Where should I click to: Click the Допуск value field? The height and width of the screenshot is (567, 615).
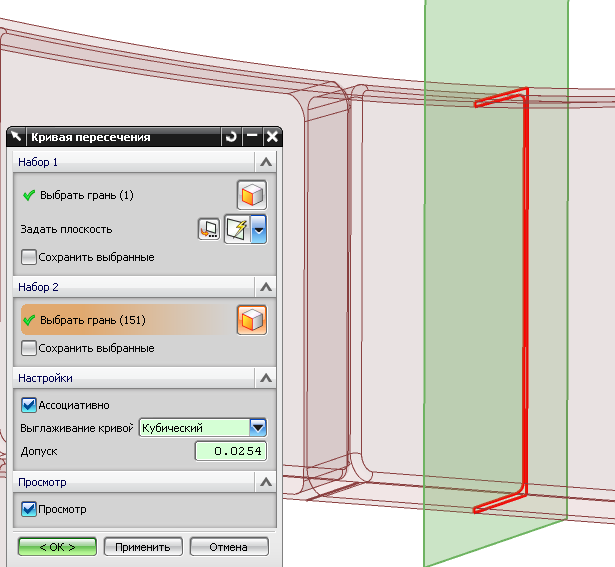point(231,451)
